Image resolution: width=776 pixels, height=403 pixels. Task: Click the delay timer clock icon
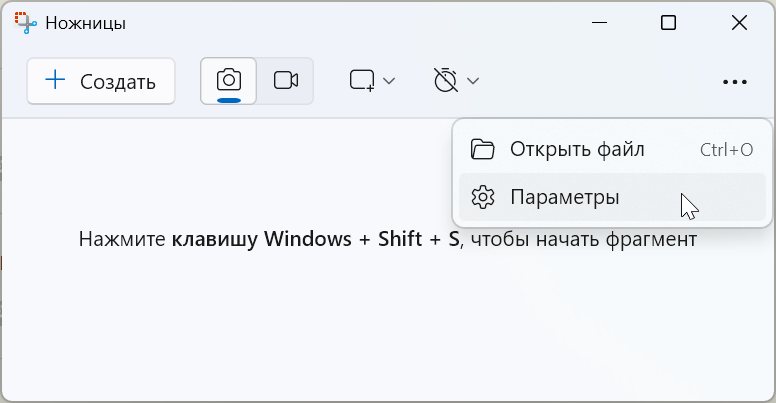[445, 81]
